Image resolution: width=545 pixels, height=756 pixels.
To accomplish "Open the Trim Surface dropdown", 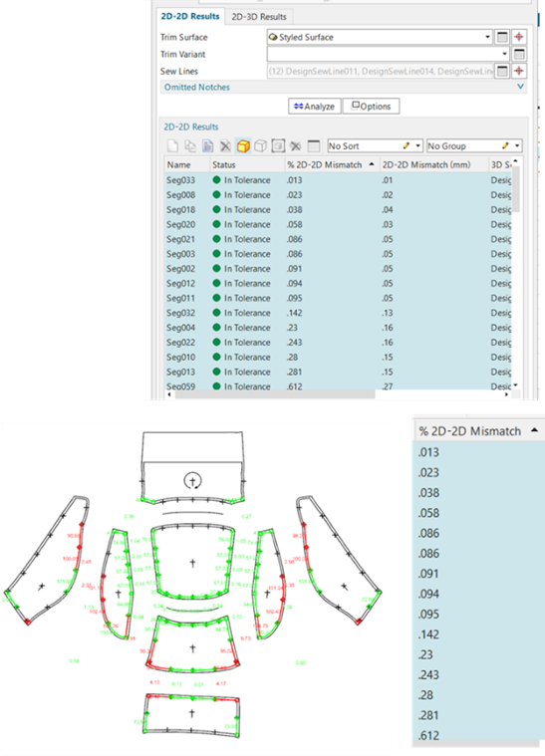I will point(487,37).
